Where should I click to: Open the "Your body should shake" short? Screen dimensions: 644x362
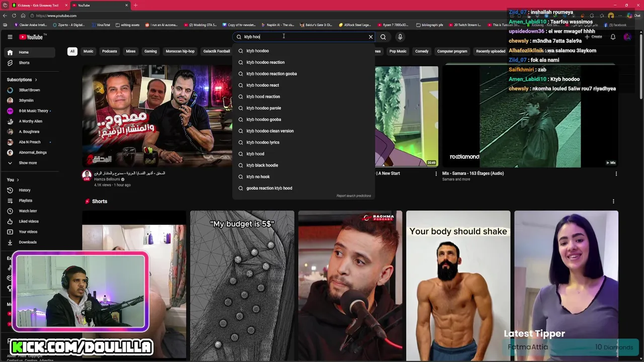458,286
